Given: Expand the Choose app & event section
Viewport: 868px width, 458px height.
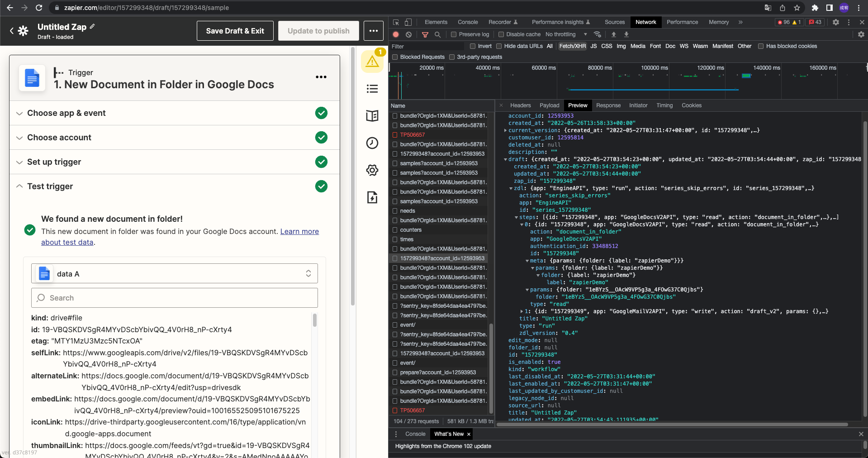Looking at the screenshot, I should 66,113.
